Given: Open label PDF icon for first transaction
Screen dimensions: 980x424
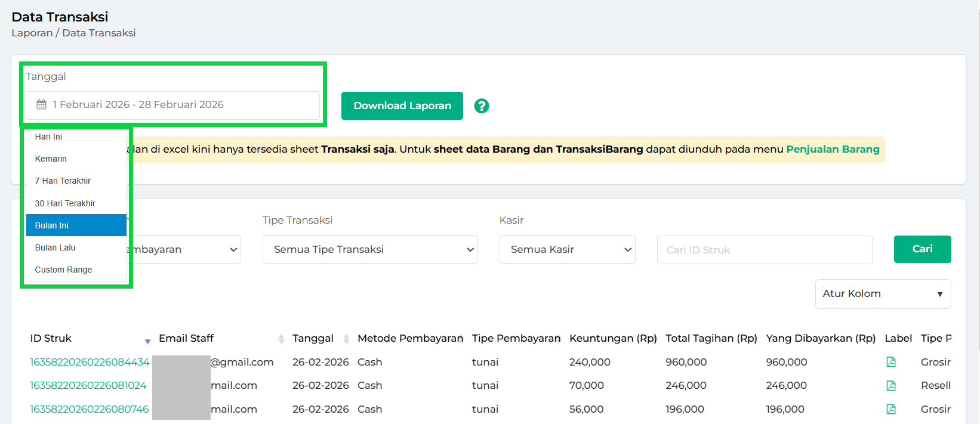Looking at the screenshot, I should tap(890, 362).
